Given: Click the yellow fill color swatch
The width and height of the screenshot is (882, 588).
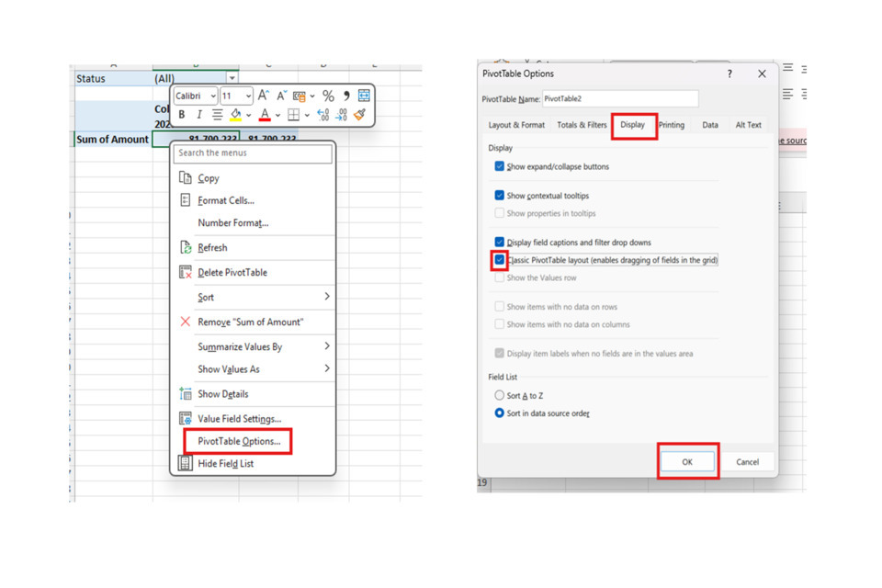Looking at the screenshot, I should point(236,115).
